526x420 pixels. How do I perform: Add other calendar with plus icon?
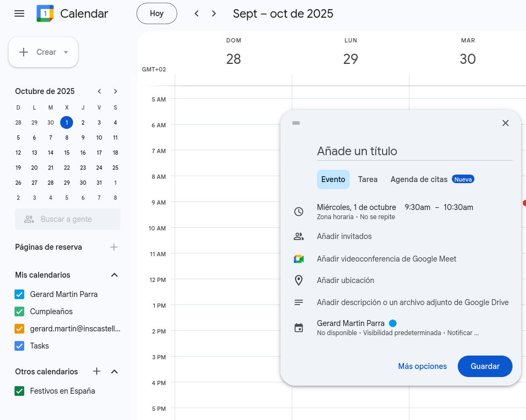(97, 371)
